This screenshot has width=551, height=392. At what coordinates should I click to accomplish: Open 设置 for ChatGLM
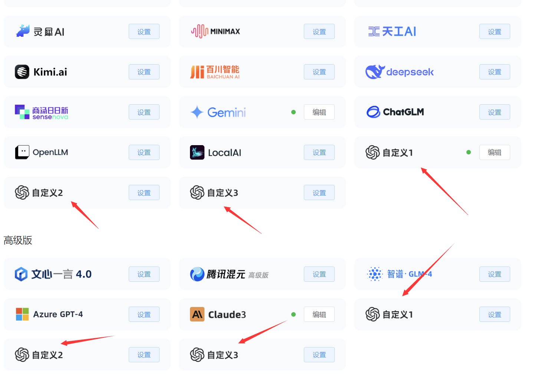(x=495, y=112)
